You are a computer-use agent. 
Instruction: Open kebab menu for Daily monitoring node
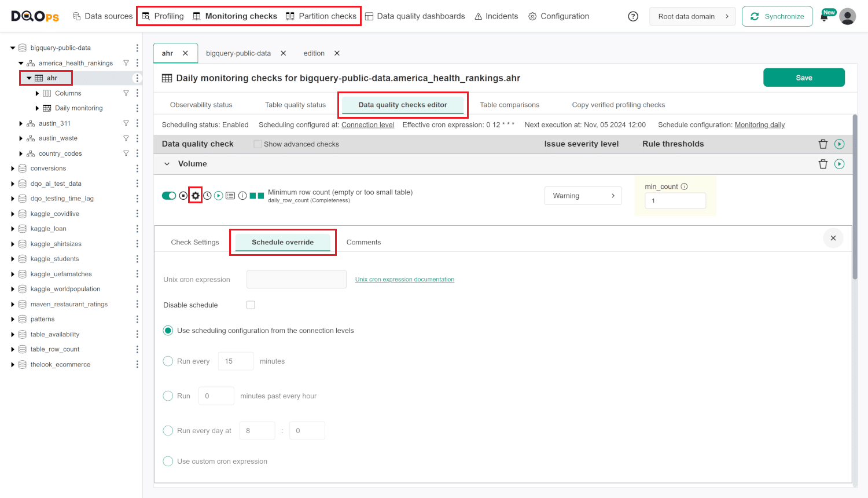137,108
